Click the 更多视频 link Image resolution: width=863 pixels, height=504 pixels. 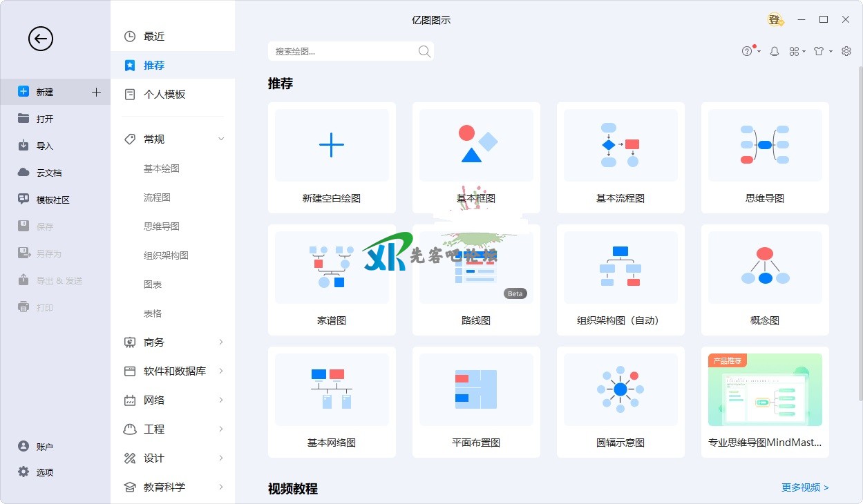click(805, 487)
